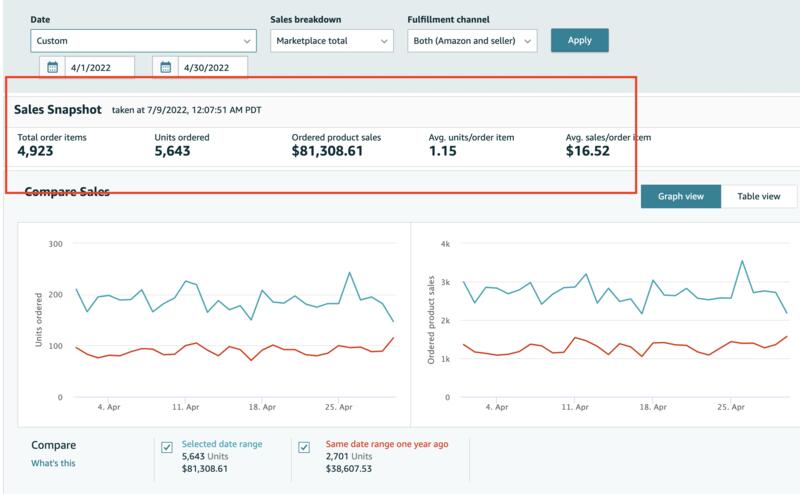Edit the start date field 4/1/2022
The image size is (800, 494).
99,67
